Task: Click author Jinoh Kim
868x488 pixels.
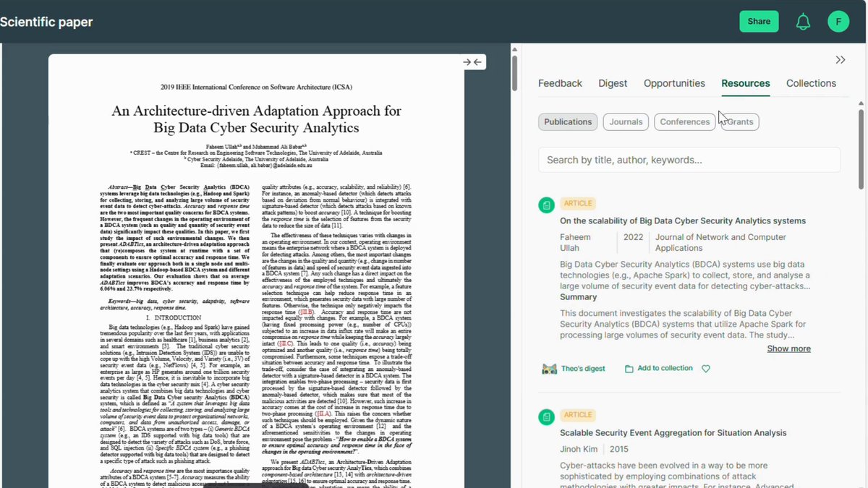Action: pyautogui.click(x=580, y=449)
